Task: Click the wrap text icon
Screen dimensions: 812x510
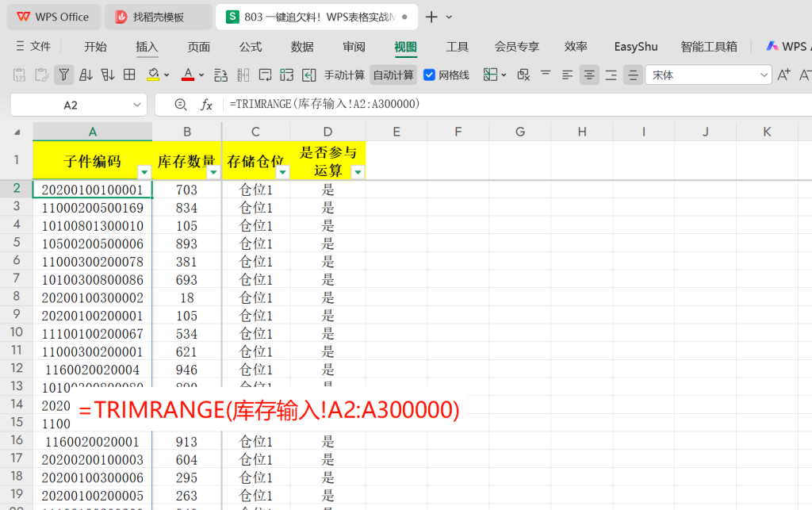Action: [x=265, y=75]
